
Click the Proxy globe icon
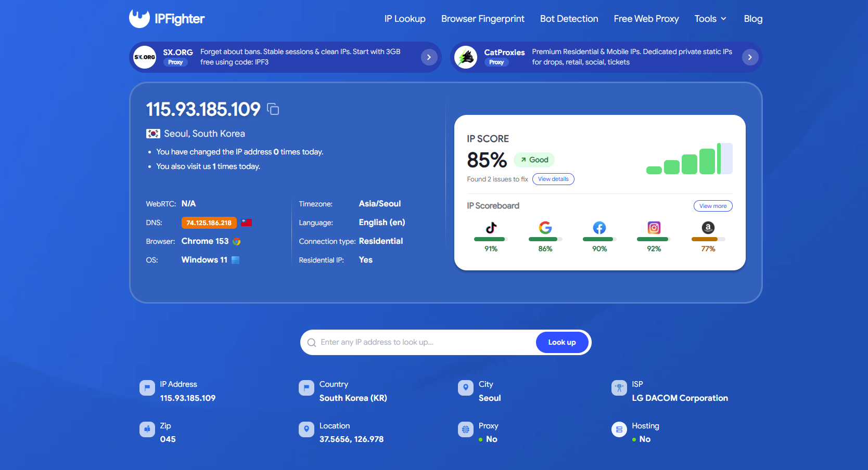[466, 429]
